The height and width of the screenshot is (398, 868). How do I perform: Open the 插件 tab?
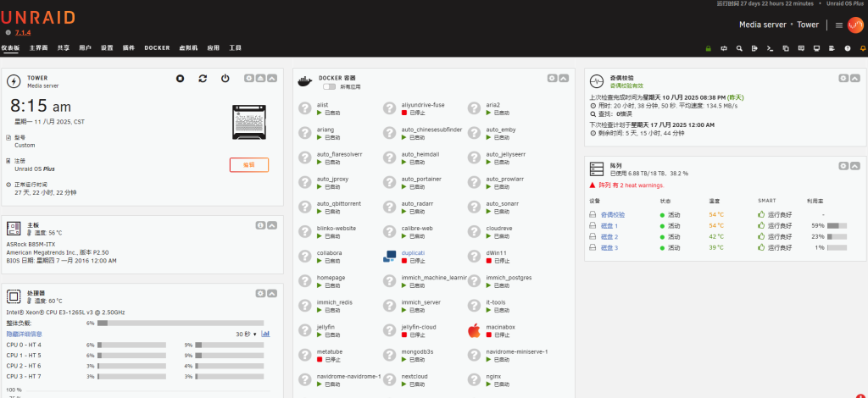(x=129, y=48)
